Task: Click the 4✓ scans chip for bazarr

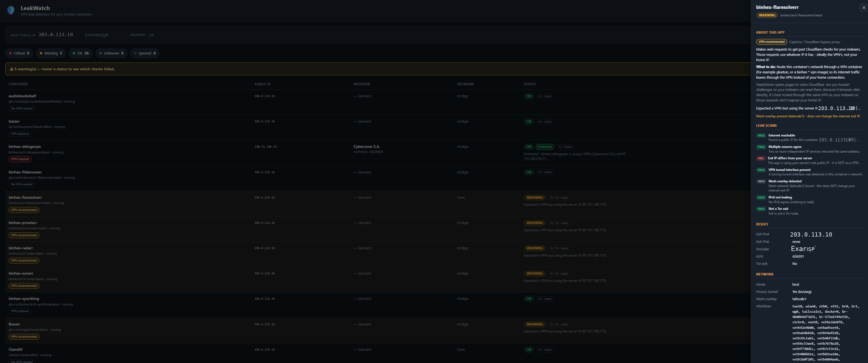Action: coord(545,121)
